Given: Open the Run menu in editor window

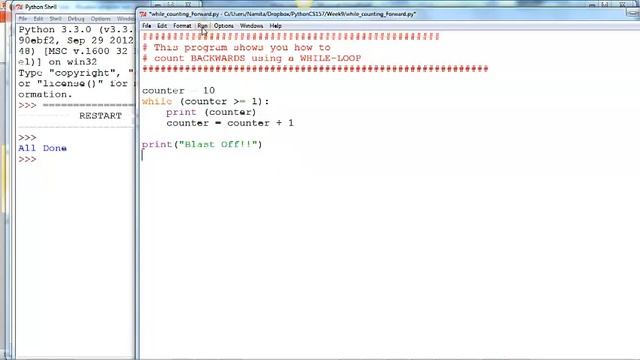Looking at the screenshot, I should (202, 26).
